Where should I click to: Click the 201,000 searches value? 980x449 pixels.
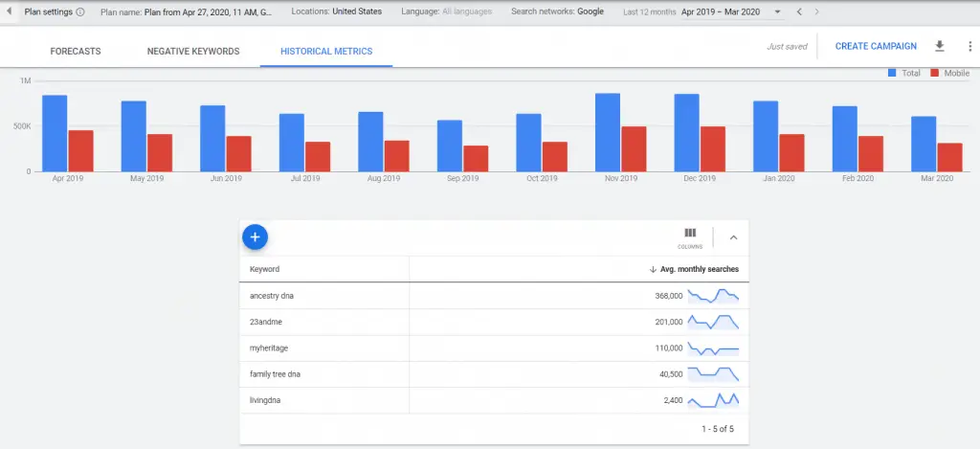point(669,322)
